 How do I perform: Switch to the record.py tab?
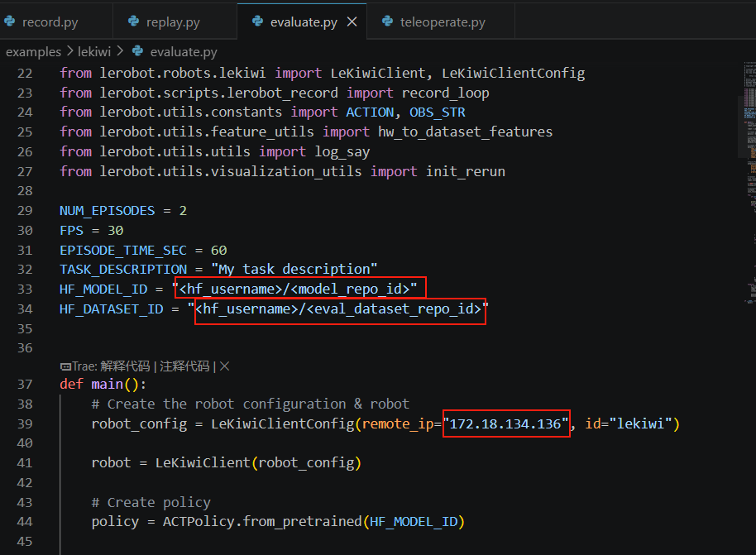click(50, 22)
